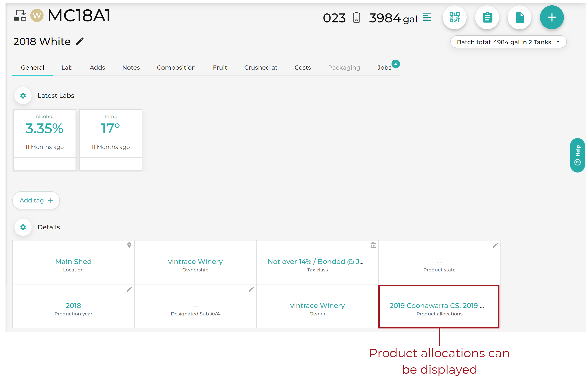Screen dimensions: 588x381
Task: Open the clipboard work order icon
Action: 487,18
